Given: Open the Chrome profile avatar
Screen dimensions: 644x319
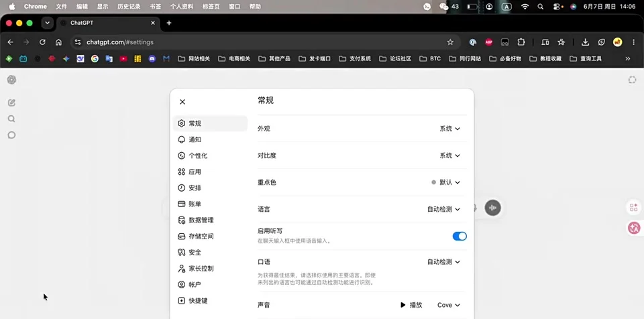Looking at the screenshot, I should (x=617, y=42).
